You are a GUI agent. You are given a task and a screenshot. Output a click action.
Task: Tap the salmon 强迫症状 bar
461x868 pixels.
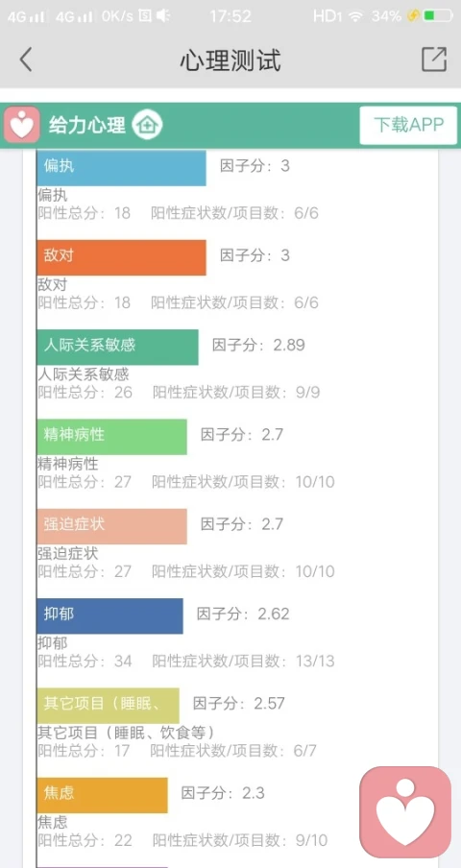tap(111, 526)
